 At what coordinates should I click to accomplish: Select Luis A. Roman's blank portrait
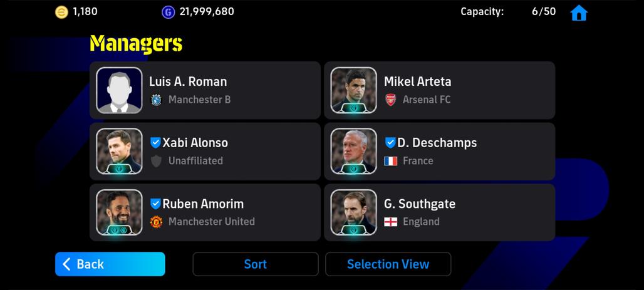click(x=119, y=90)
